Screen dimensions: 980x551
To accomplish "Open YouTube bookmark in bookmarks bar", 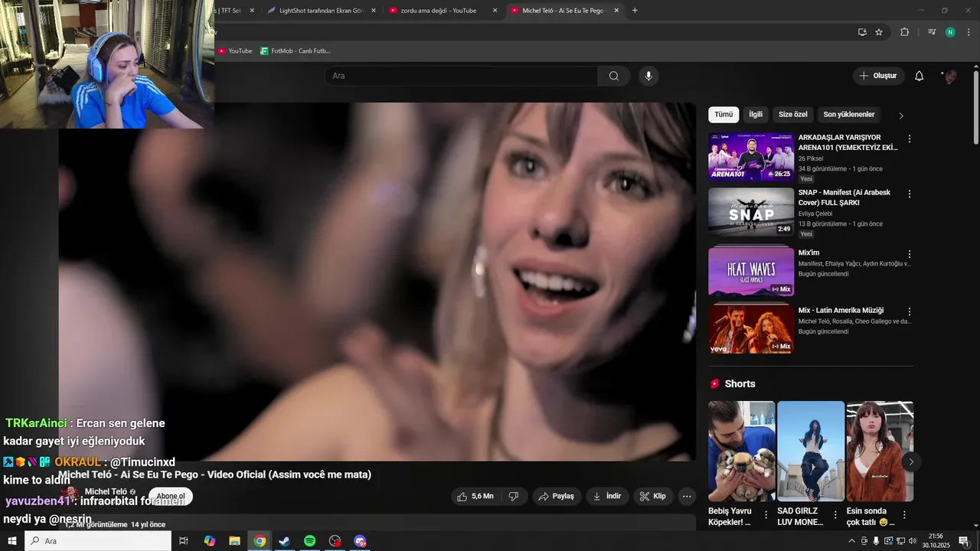I will coord(235,51).
